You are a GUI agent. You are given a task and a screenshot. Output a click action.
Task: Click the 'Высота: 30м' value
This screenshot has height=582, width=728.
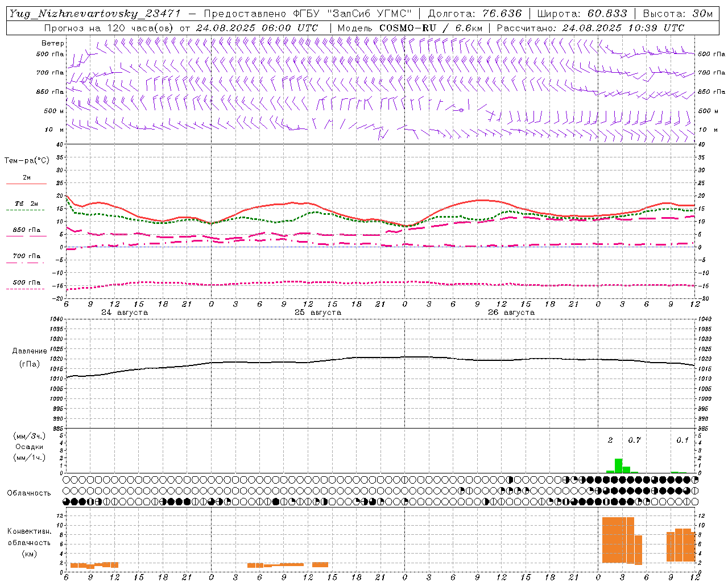677,14
